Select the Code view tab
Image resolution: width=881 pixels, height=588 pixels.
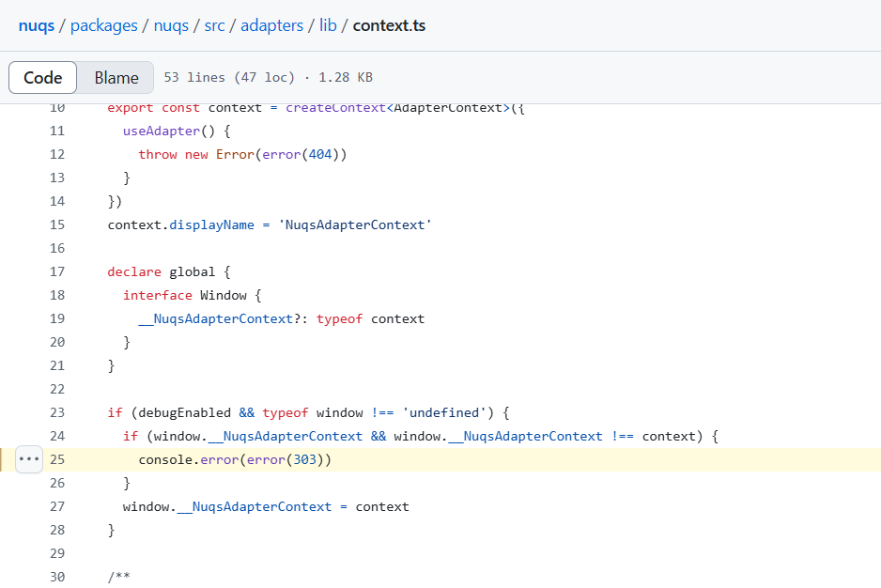click(x=42, y=78)
